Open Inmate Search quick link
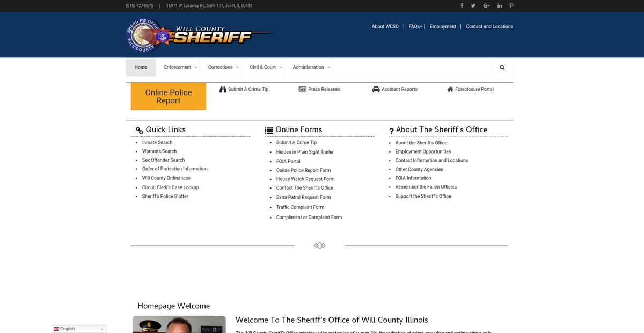This screenshot has width=644, height=333. [x=157, y=142]
